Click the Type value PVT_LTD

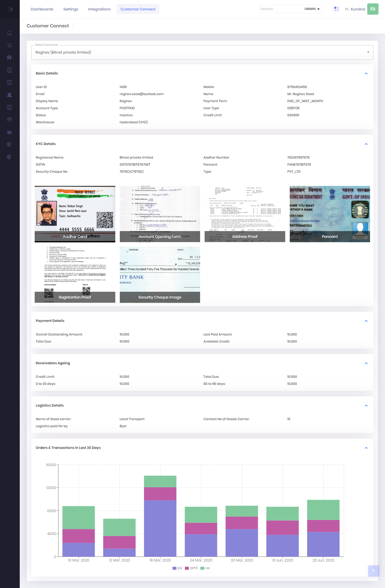[294, 172]
